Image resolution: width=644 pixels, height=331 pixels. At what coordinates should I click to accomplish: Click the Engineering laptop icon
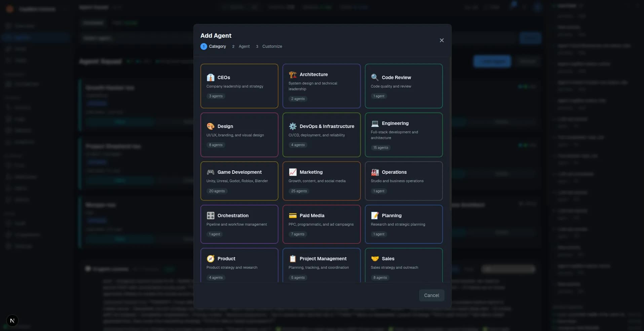click(x=375, y=123)
